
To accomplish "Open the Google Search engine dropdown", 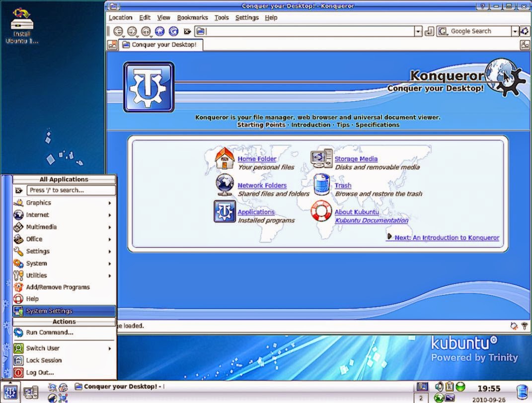I will 514,31.
